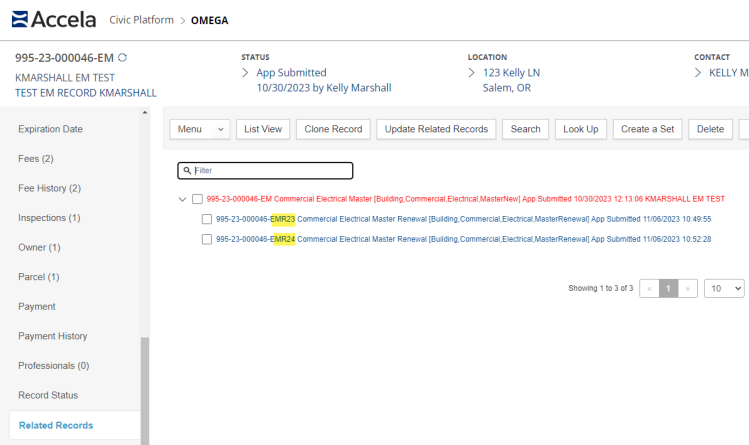The width and height of the screenshot is (749, 445).
Task: Tick the EMR24 renewal record checkbox
Action: [206, 239]
